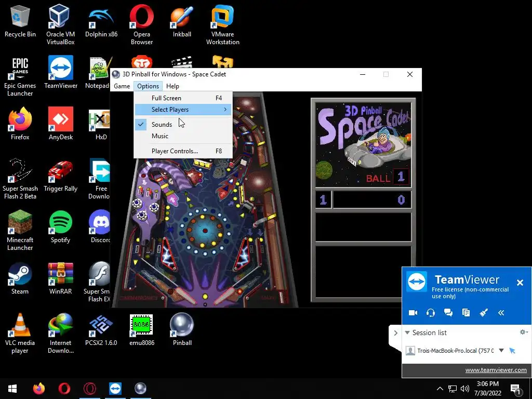Toggle the Music option in Options menu
This screenshot has height=399, width=532.
pos(183,136)
